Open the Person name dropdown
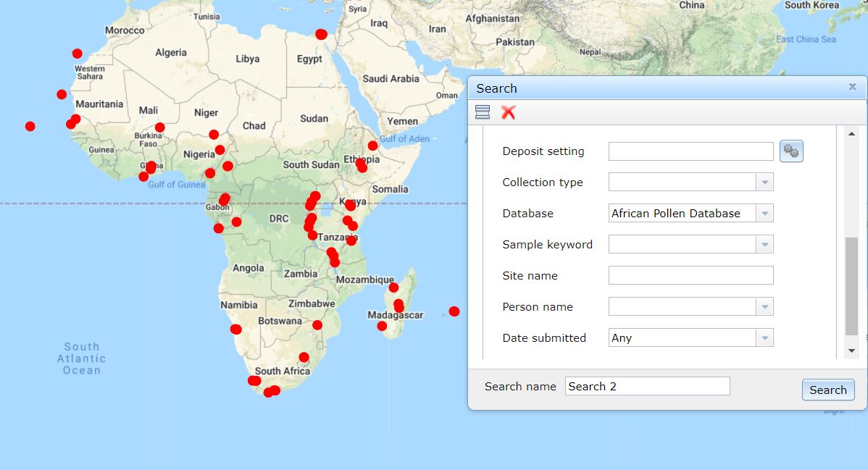 coord(764,307)
